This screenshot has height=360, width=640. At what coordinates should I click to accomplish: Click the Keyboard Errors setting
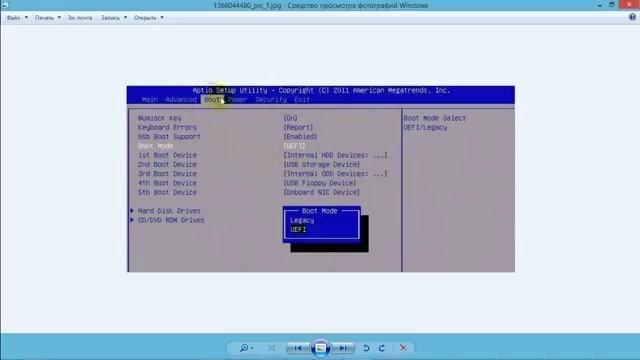(x=167, y=127)
